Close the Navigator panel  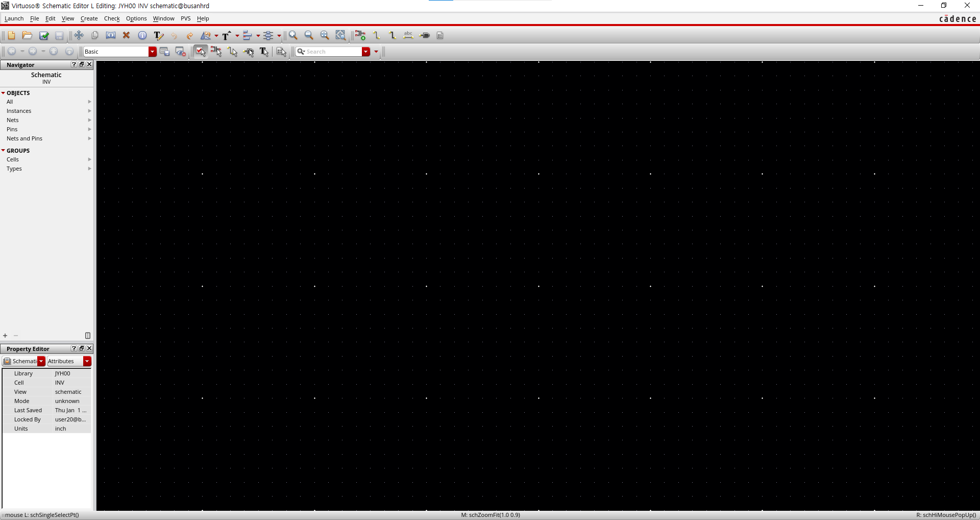click(89, 64)
